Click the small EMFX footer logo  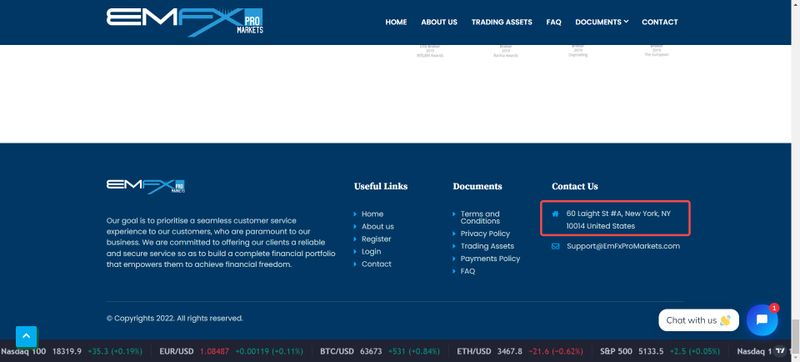coord(146,186)
